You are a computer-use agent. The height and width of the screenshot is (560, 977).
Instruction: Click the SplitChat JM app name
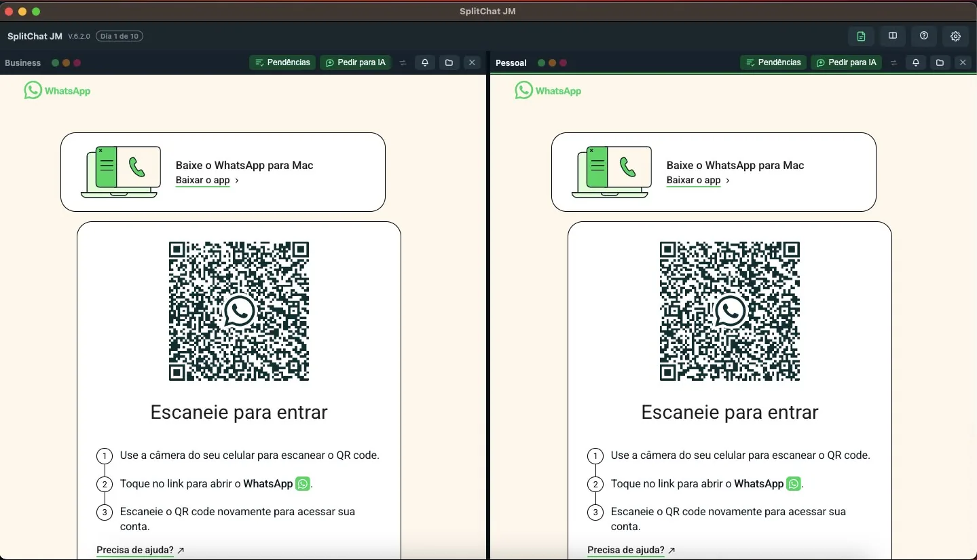pyautogui.click(x=35, y=36)
